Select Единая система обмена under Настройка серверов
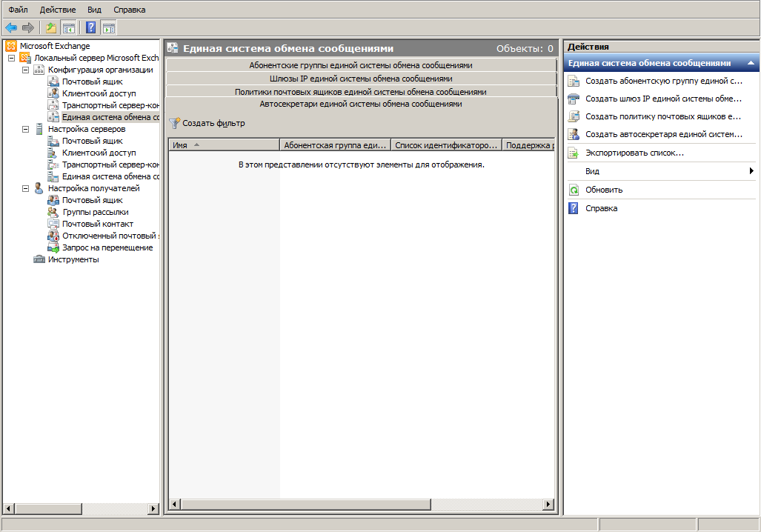761x532 pixels. click(110, 176)
